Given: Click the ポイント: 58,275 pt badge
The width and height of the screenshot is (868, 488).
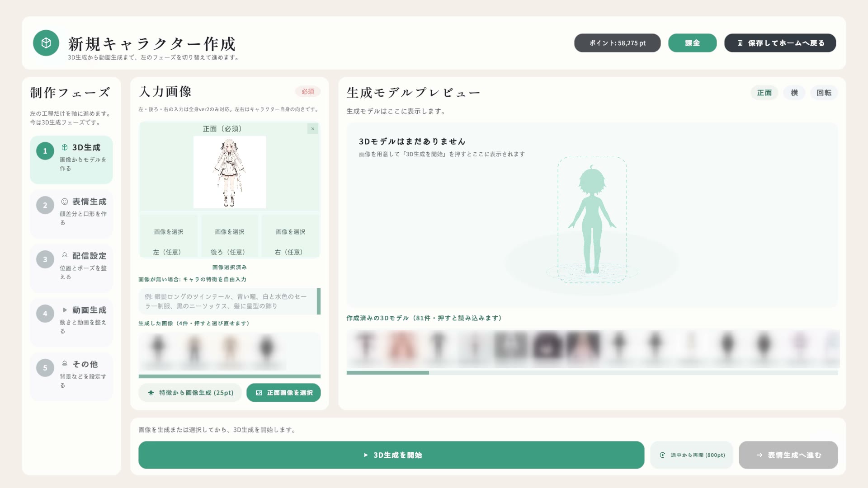Looking at the screenshot, I should click(x=618, y=43).
